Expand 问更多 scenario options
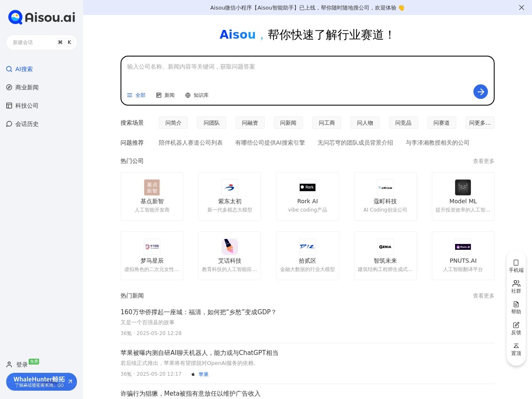532x399 pixels. (x=480, y=123)
